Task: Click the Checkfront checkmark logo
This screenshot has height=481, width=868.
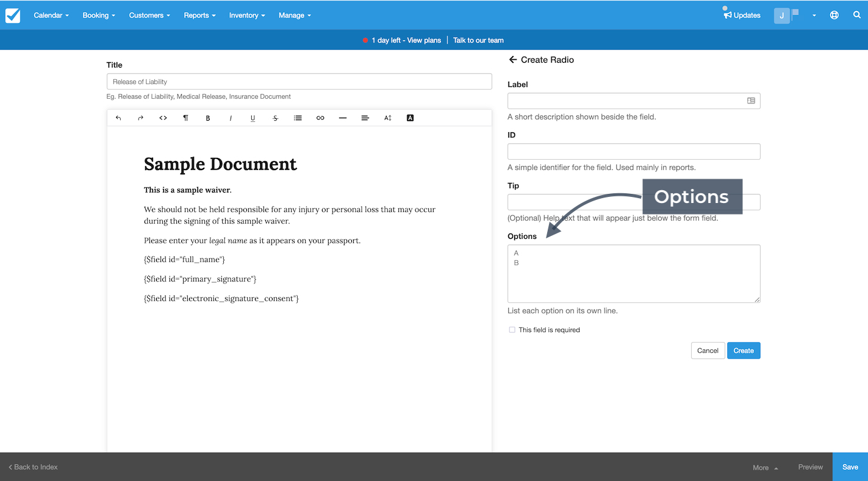Action: (13, 15)
